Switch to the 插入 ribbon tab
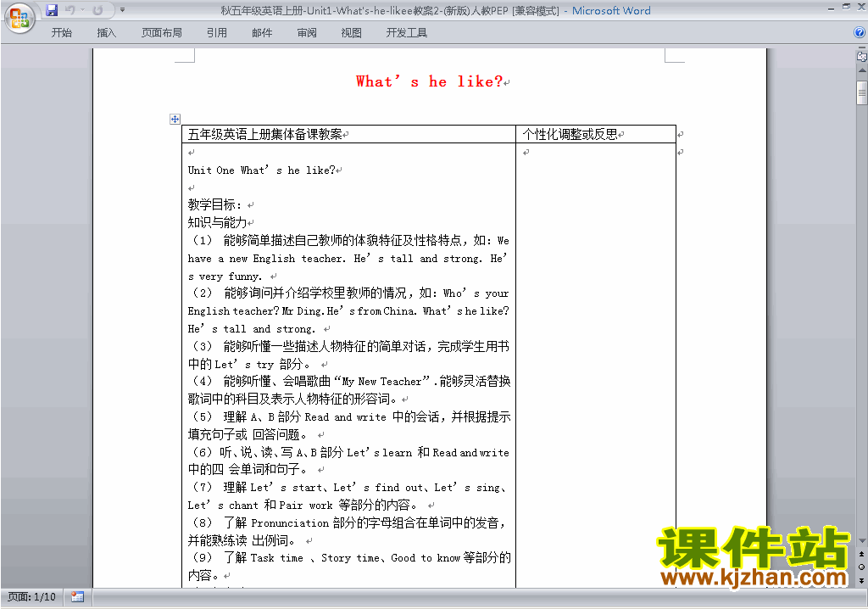 pyautogui.click(x=106, y=33)
